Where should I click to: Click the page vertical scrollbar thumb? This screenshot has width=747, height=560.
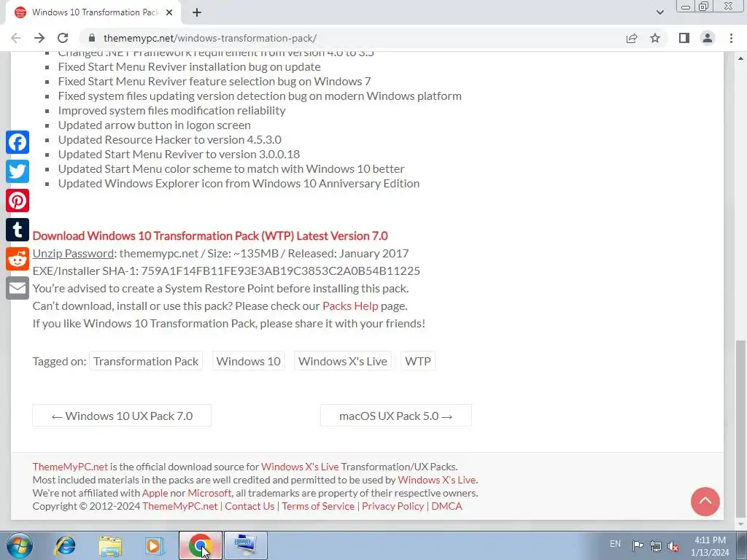[x=740, y=429]
